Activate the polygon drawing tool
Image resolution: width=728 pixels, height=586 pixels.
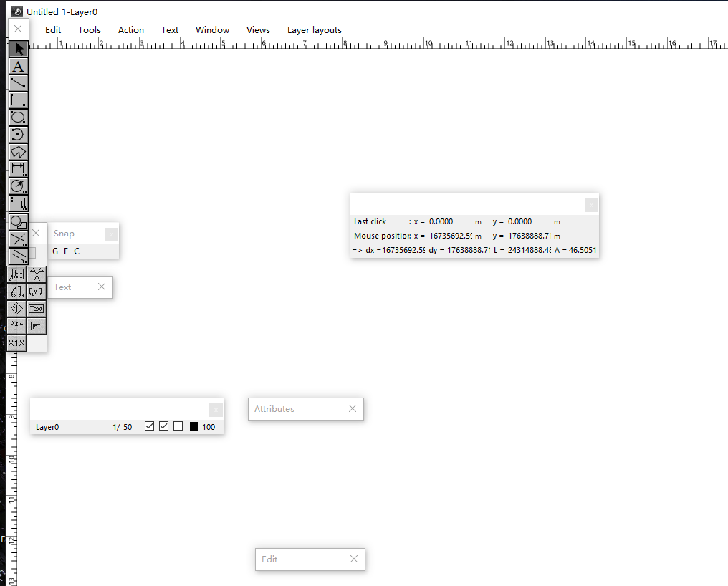pos(19,152)
